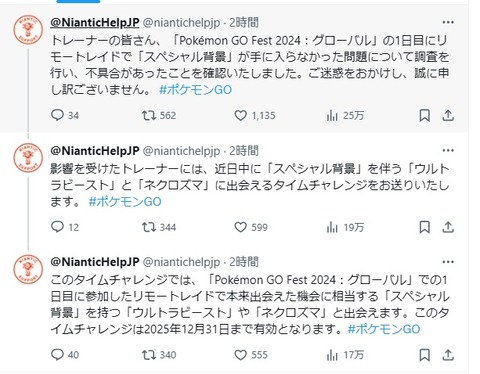Share the first tweet via its upload icon
The width and height of the screenshot is (480, 374).
coord(448,116)
